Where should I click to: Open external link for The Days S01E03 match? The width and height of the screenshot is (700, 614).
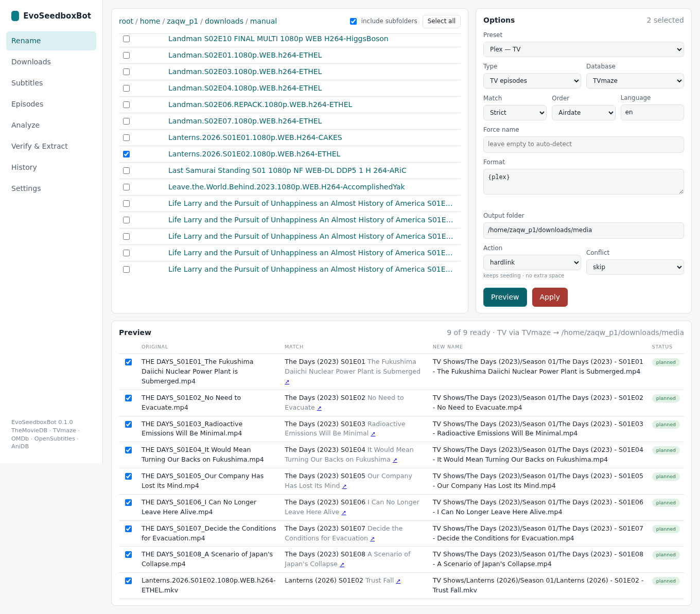373,434
